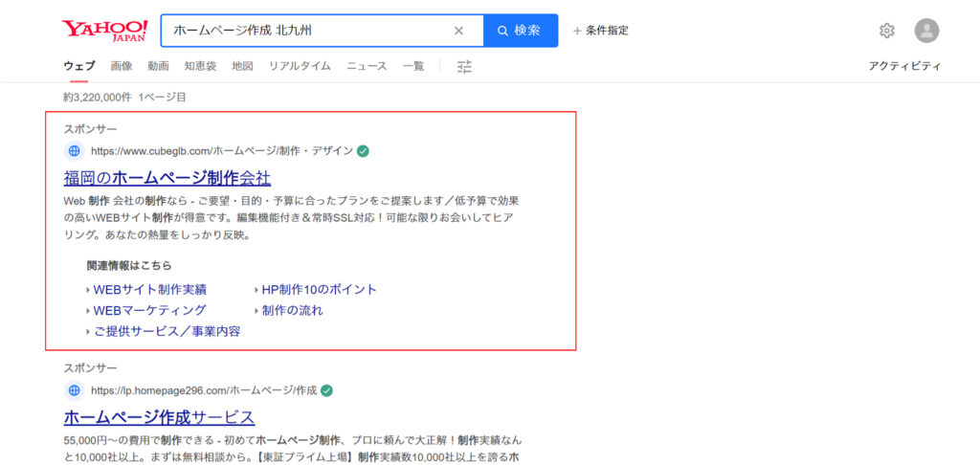Viewport: 980px width, 465px height.
Task: Click the 約3,220,000件 result count text
Action: [98, 98]
